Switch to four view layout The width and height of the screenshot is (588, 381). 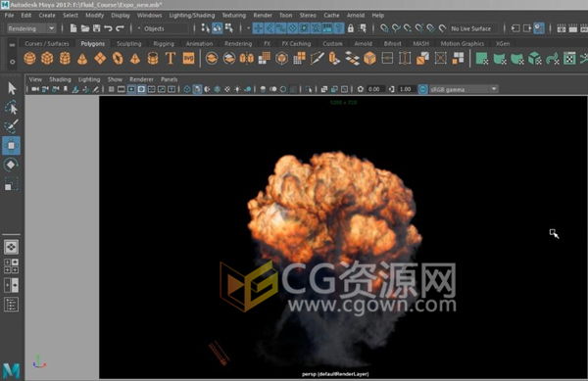(x=11, y=266)
